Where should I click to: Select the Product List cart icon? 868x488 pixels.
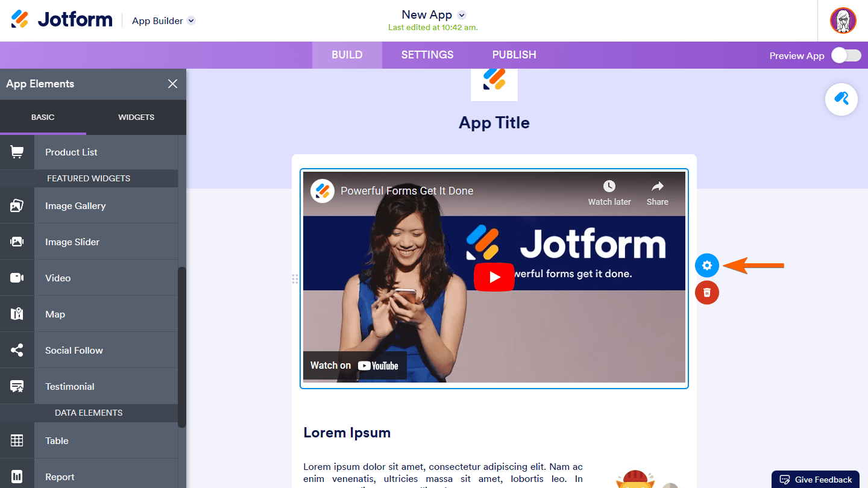[x=17, y=152]
